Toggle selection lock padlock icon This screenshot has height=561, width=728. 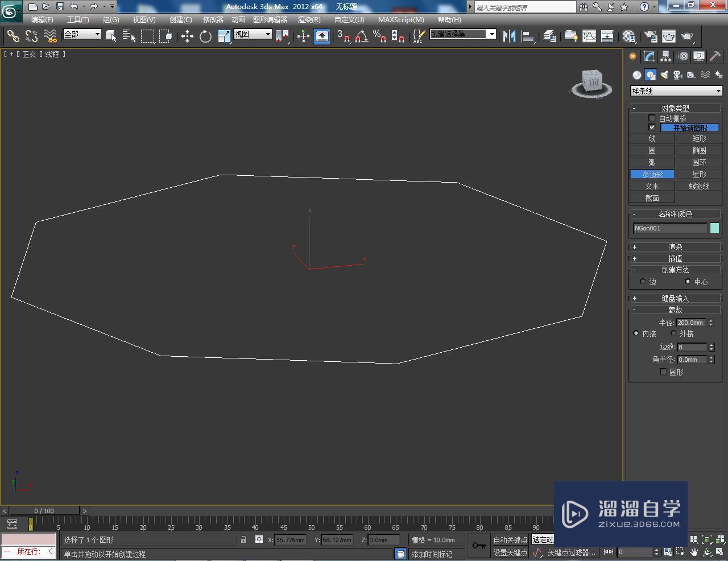coord(243,539)
